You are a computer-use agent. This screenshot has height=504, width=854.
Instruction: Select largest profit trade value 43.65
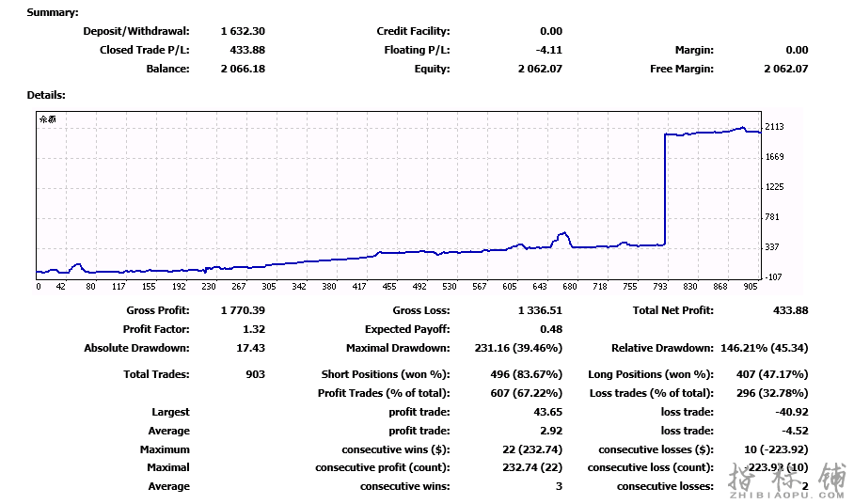pos(548,412)
